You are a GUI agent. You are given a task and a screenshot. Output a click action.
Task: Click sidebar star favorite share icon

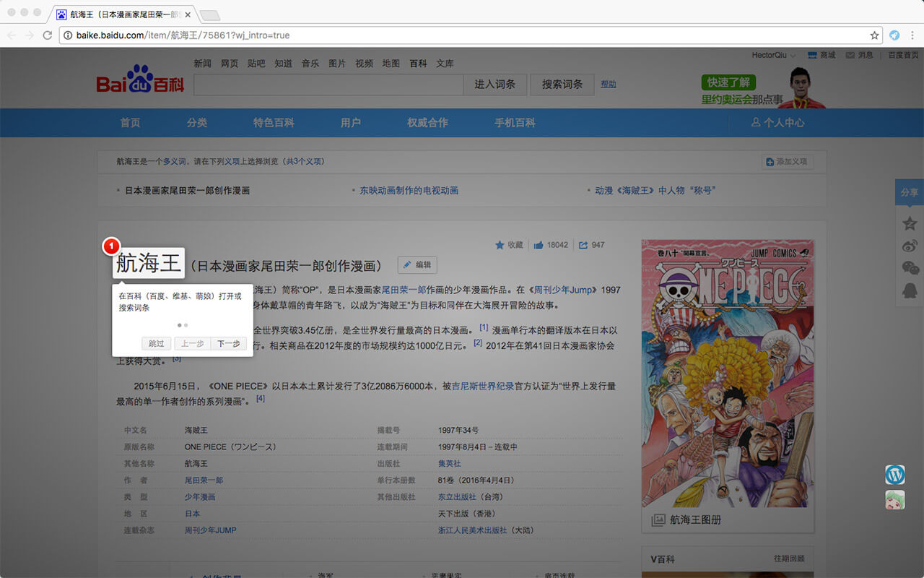pyautogui.click(x=910, y=223)
